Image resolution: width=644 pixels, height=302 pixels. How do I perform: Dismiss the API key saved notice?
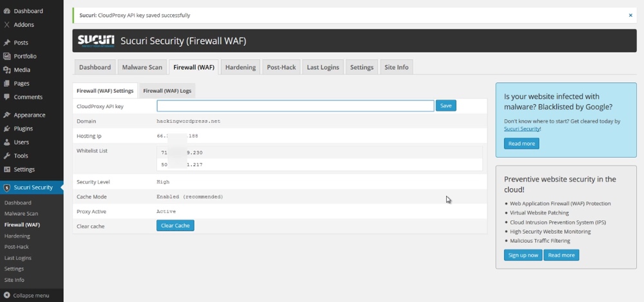click(630, 15)
